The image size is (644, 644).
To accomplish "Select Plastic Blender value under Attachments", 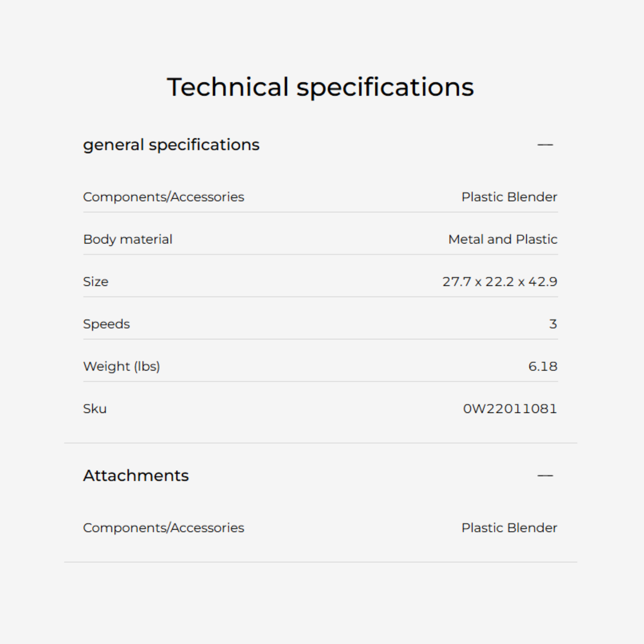I will point(509,528).
